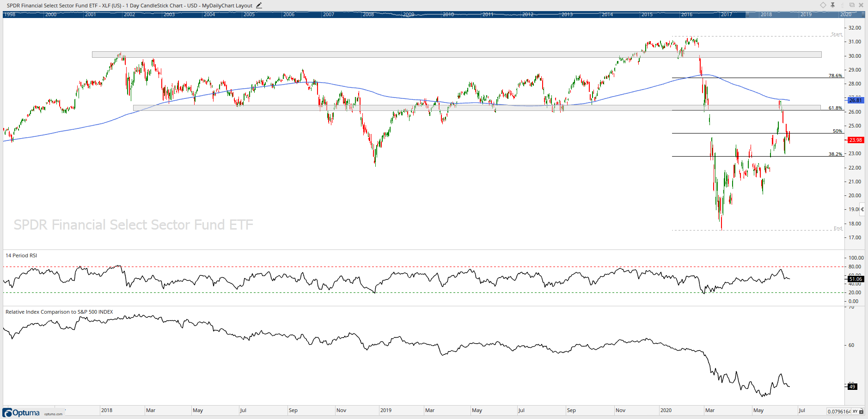868x419 pixels.
Task: Open the optuma.com link
Action: 53,414
